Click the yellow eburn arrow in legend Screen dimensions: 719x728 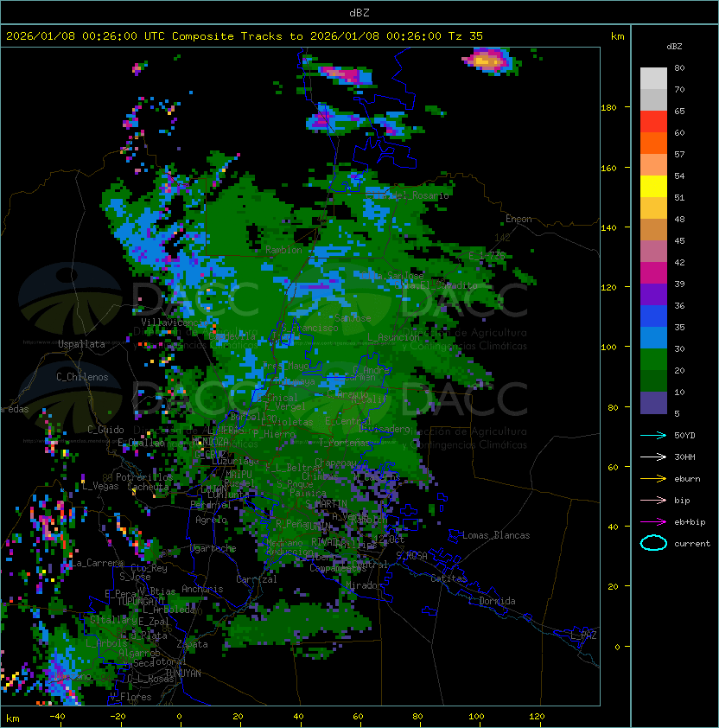click(x=653, y=479)
